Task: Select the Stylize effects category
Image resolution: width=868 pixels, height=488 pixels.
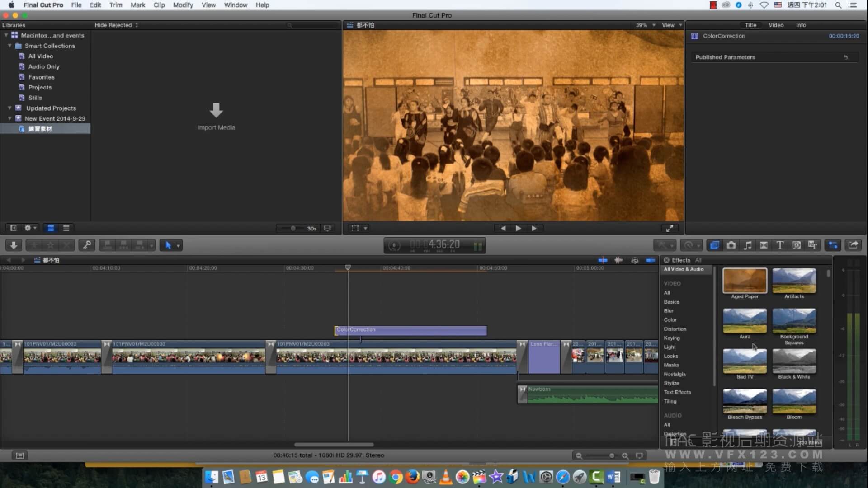Action: [671, 383]
